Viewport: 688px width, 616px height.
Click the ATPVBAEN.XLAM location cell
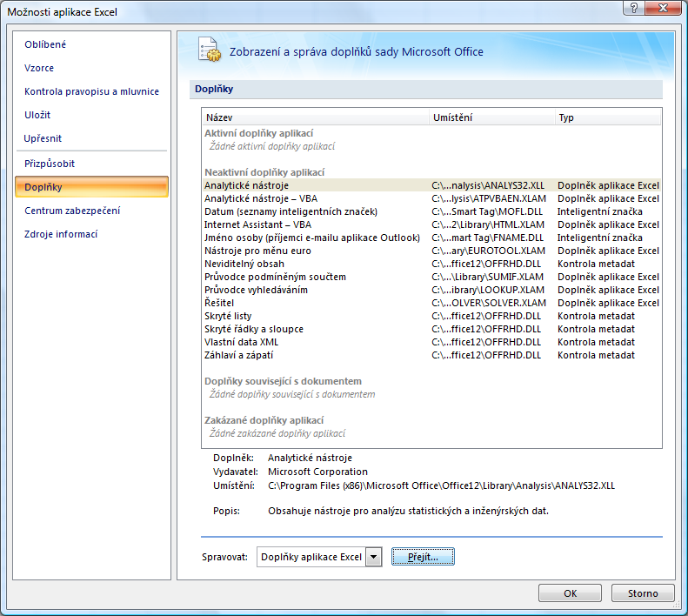coord(489,198)
